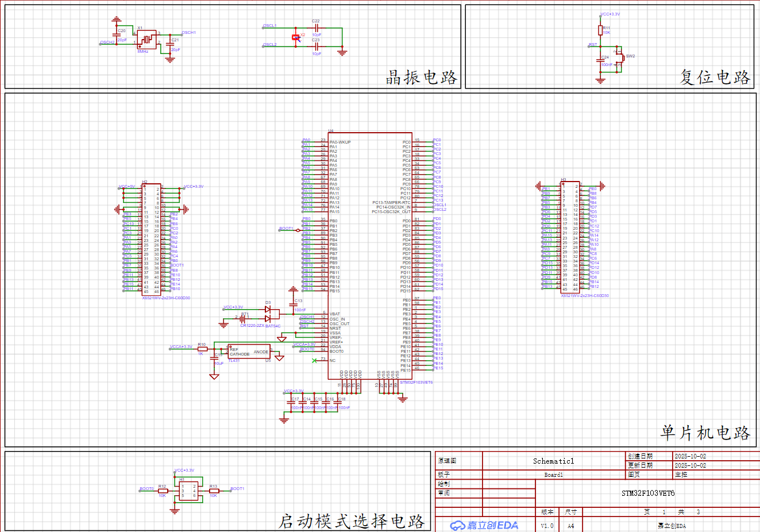Select capacitor C13 above VBAT line

click(x=294, y=304)
